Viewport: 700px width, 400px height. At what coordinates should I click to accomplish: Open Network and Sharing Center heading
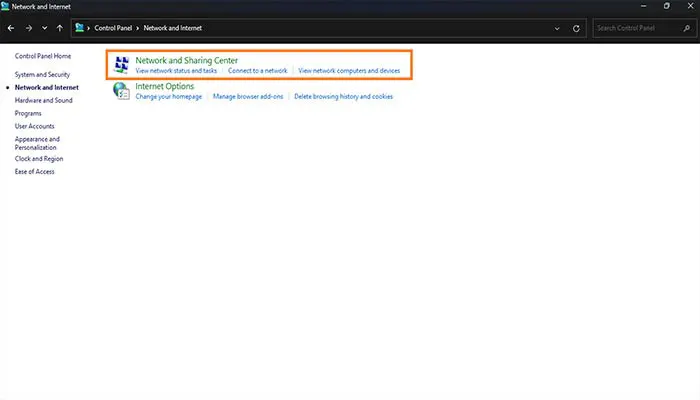pyautogui.click(x=187, y=60)
